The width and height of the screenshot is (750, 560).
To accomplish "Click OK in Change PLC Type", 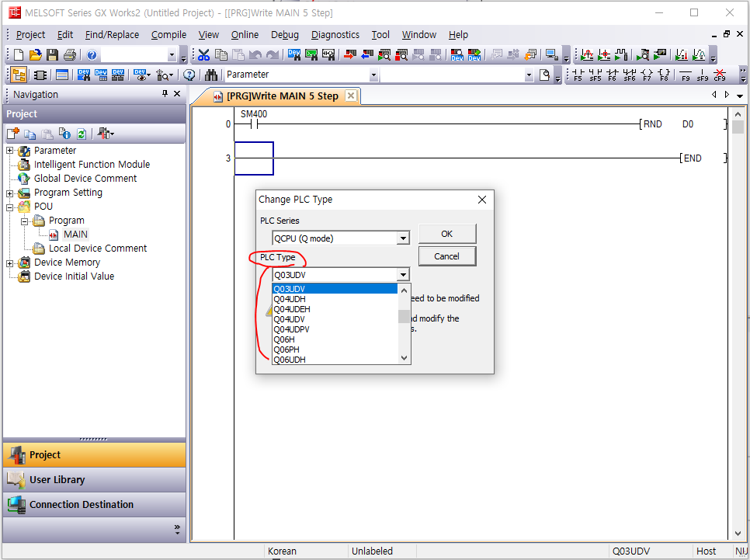I will 446,234.
